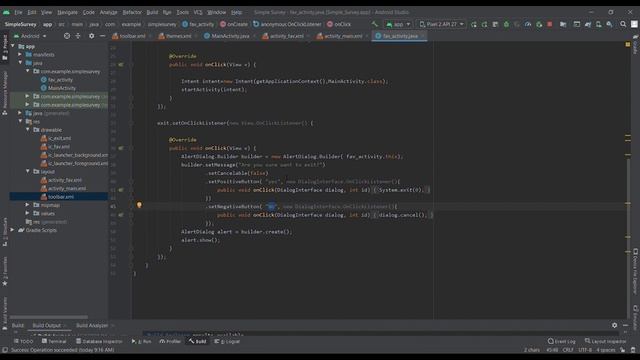This screenshot has width=640, height=360.
Task: Click Collapse All icon in Project panel
Action: pos(78,36)
